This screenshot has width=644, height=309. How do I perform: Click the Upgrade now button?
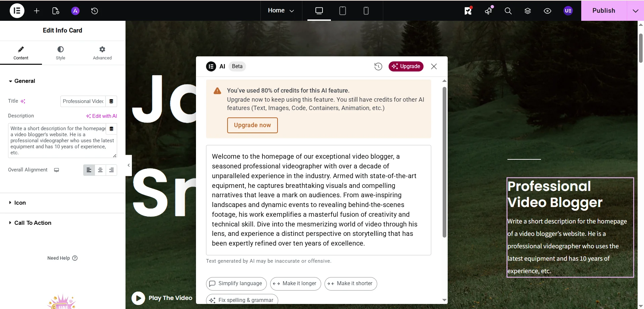coord(252,125)
